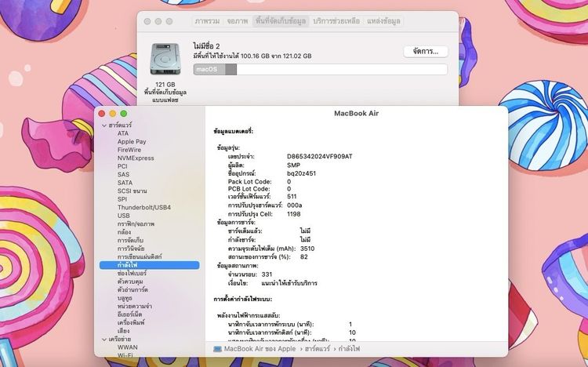Viewport: 588px width, 367px height.
Task: Select ตัวควบคุม in the sidebar
Action: click(x=130, y=282)
